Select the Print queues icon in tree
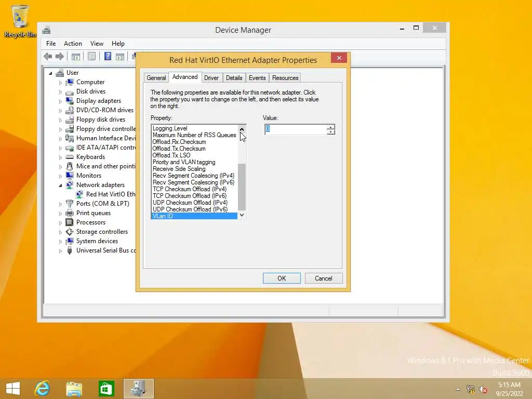The image size is (532, 399). pyautogui.click(x=70, y=212)
